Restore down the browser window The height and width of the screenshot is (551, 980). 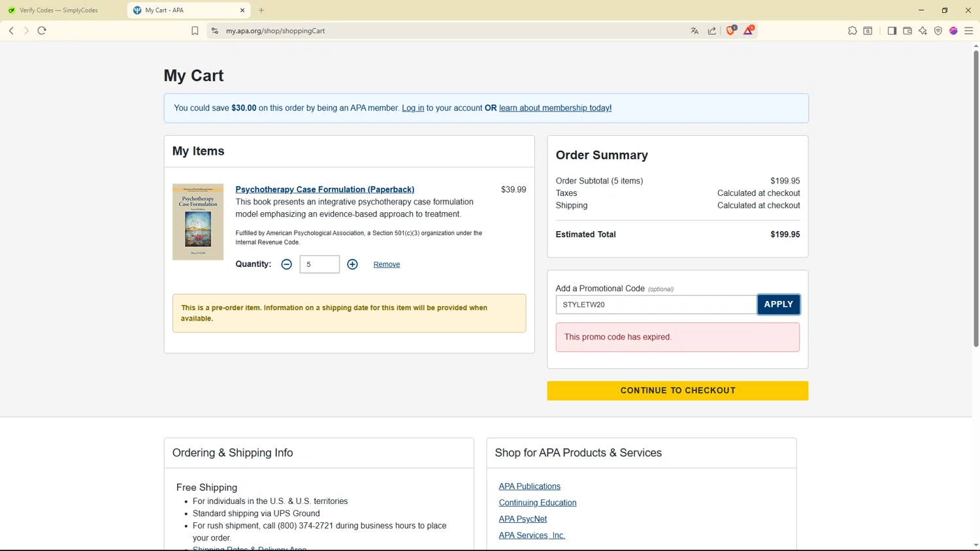click(x=945, y=10)
